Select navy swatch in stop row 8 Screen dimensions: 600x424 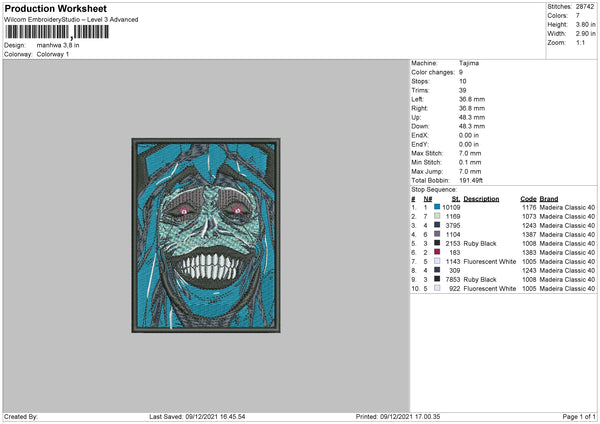[437, 270]
